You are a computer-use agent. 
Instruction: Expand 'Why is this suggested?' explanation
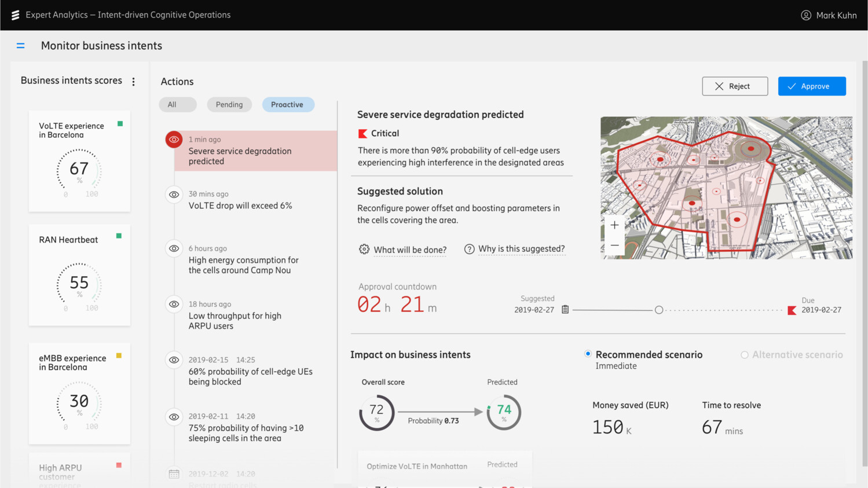point(521,249)
